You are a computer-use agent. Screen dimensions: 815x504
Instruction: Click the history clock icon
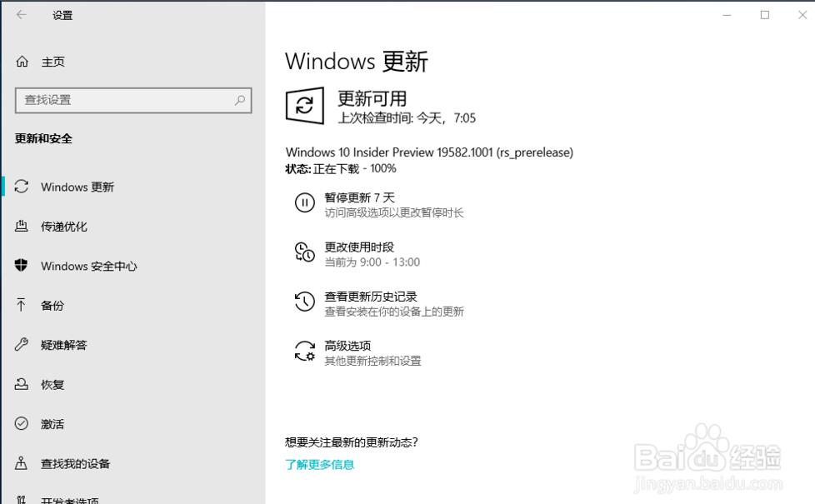(x=305, y=302)
